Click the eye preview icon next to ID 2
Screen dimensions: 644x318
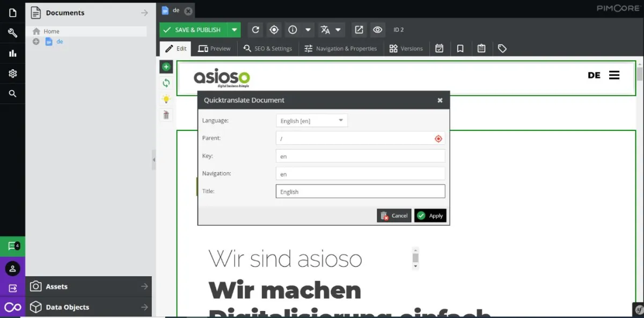377,29
